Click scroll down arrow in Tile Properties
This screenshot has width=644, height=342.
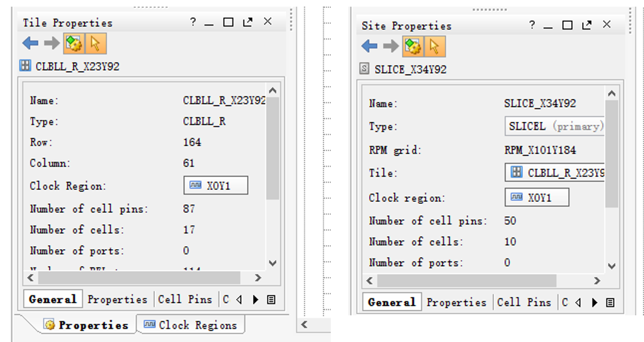click(273, 263)
